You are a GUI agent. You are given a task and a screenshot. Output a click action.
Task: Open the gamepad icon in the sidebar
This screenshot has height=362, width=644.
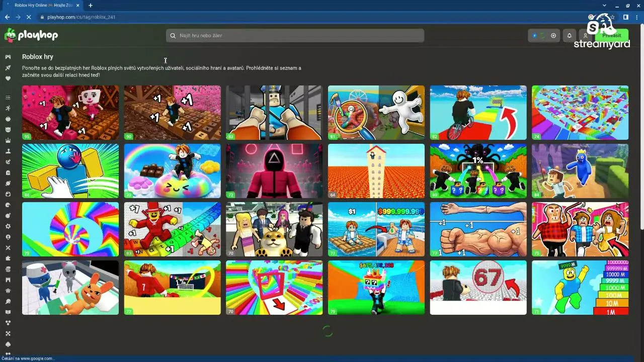pyautogui.click(x=8, y=57)
